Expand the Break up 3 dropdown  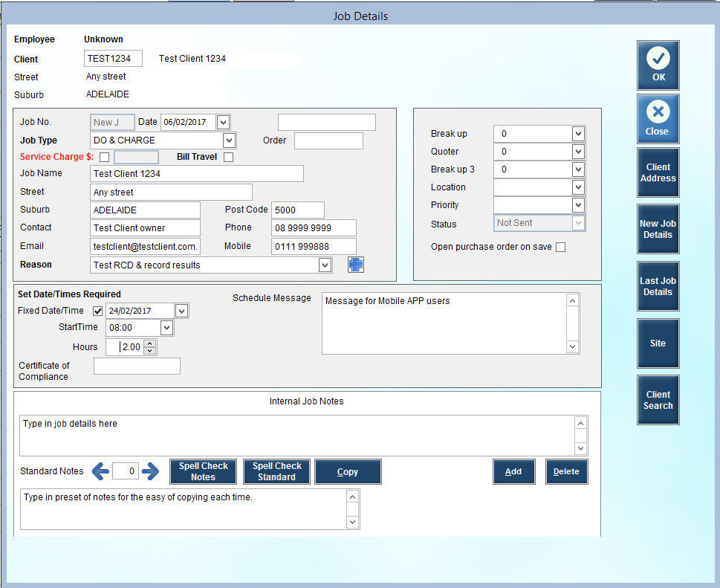[x=578, y=169]
